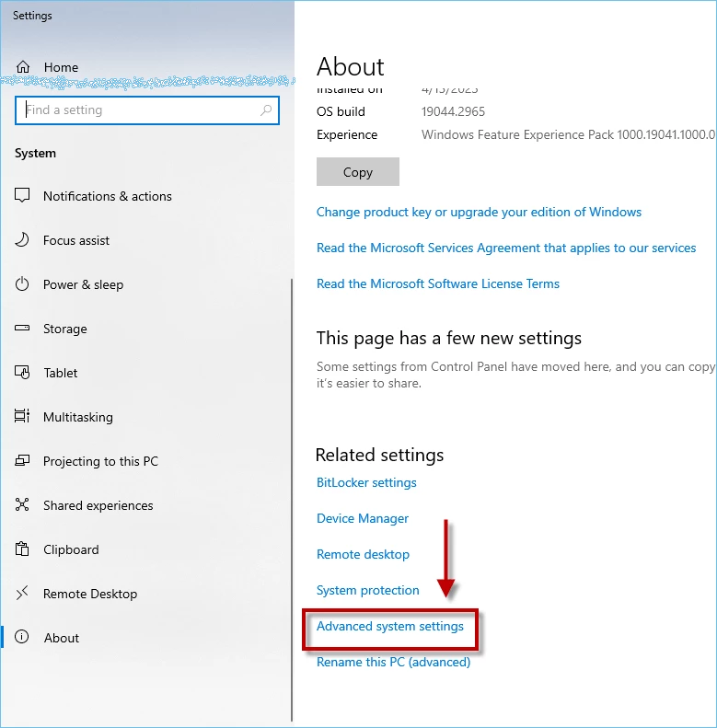This screenshot has width=717, height=728.
Task: Open Advanced system settings link
Action: coord(390,627)
